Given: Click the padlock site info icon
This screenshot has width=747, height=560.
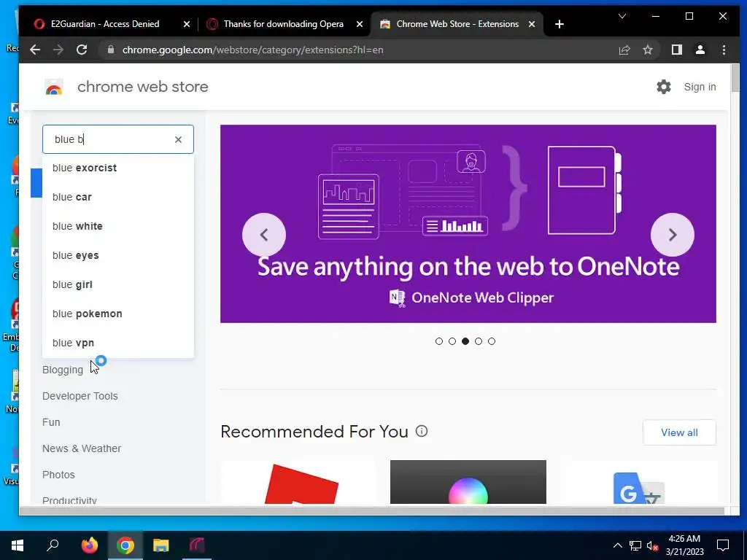Looking at the screenshot, I should pyautogui.click(x=111, y=50).
